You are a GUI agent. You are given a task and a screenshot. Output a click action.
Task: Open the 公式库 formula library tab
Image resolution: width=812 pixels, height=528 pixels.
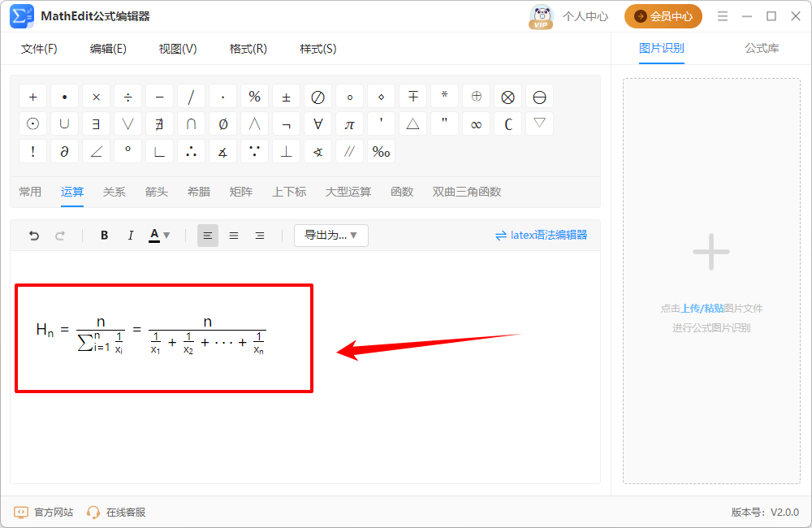tap(762, 48)
